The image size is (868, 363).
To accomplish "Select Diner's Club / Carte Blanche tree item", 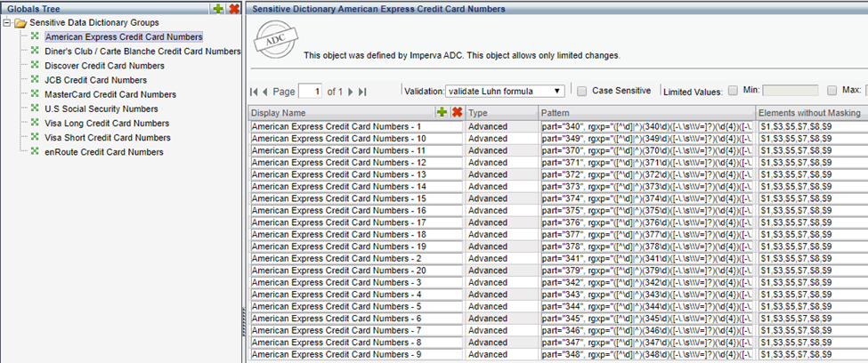I will (x=142, y=52).
